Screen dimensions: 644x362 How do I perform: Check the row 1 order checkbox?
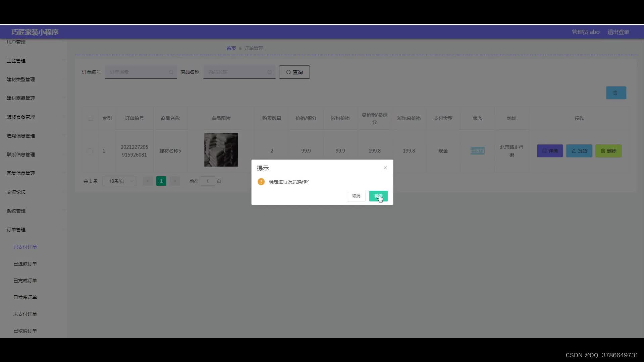(x=90, y=151)
